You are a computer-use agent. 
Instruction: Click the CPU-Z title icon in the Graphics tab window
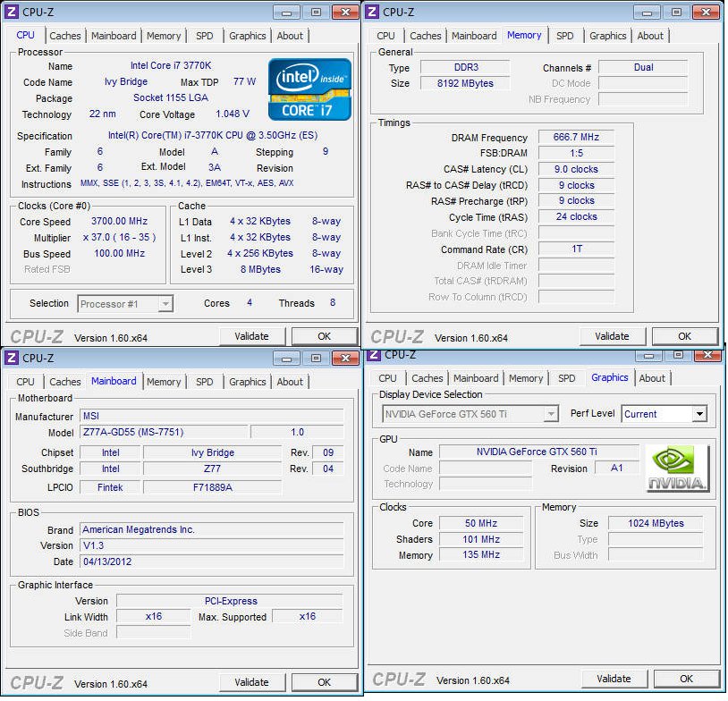372,355
